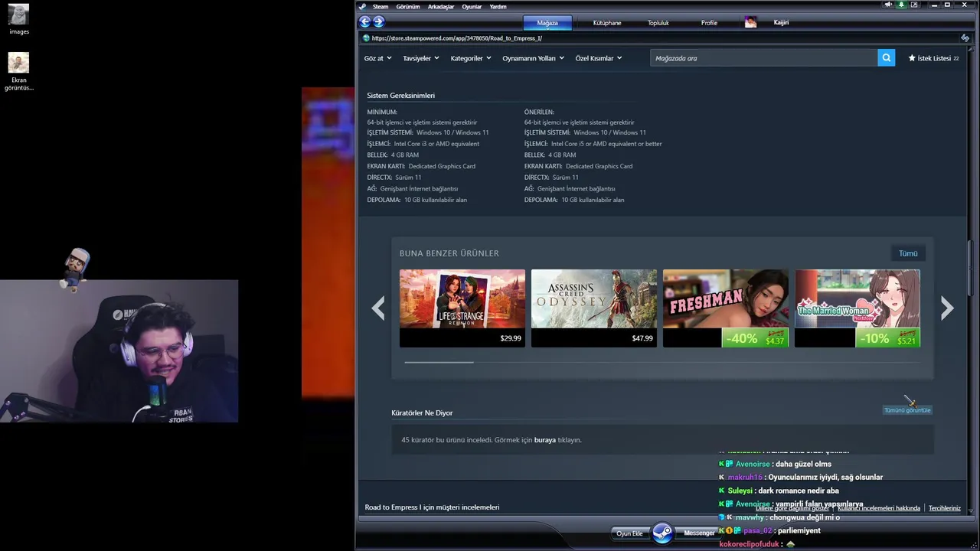The image size is (980, 551).
Task: Click the globe icon beside the URL
Action: (x=366, y=38)
